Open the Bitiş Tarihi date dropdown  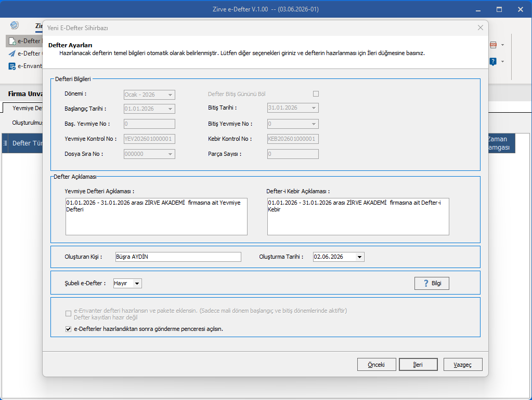(314, 108)
